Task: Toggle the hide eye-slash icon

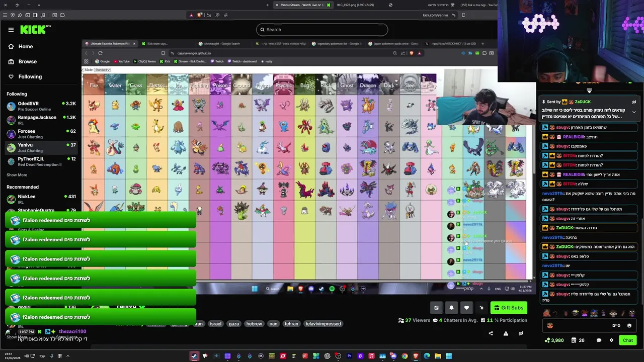Action: coord(521,333)
